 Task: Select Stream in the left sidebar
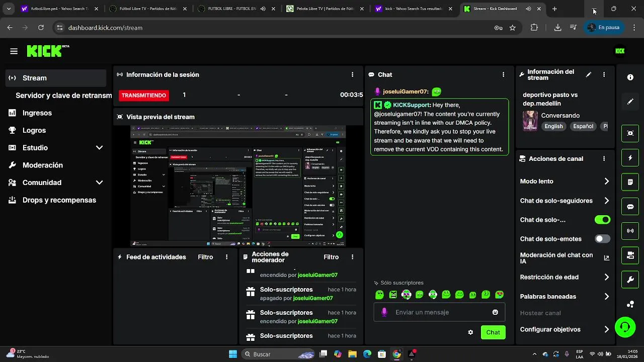point(56,78)
